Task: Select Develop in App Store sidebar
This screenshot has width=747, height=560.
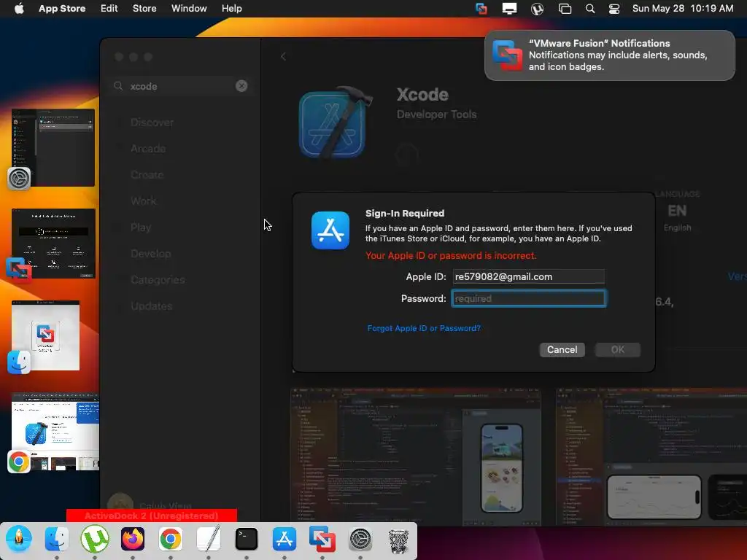Action: pyautogui.click(x=150, y=254)
